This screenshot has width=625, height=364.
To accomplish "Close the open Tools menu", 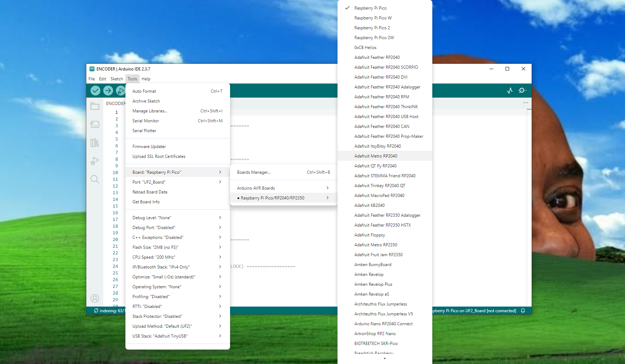I will coord(132,79).
